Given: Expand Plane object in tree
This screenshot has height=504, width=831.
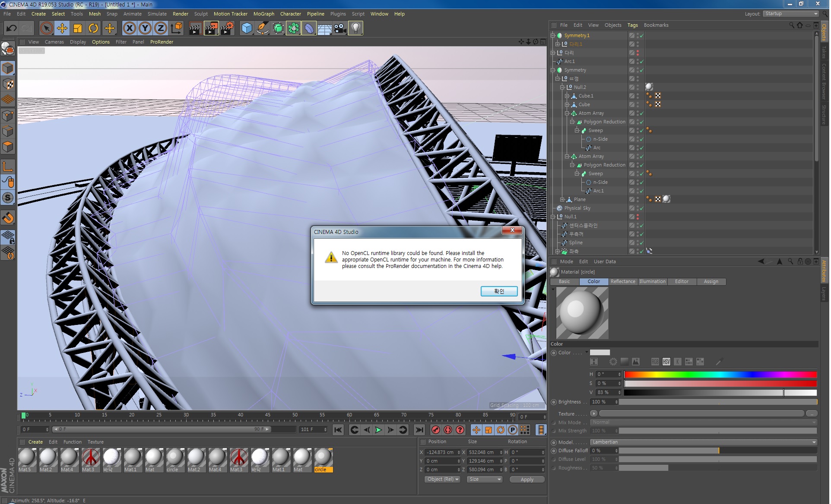Looking at the screenshot, I should [562, 199].
